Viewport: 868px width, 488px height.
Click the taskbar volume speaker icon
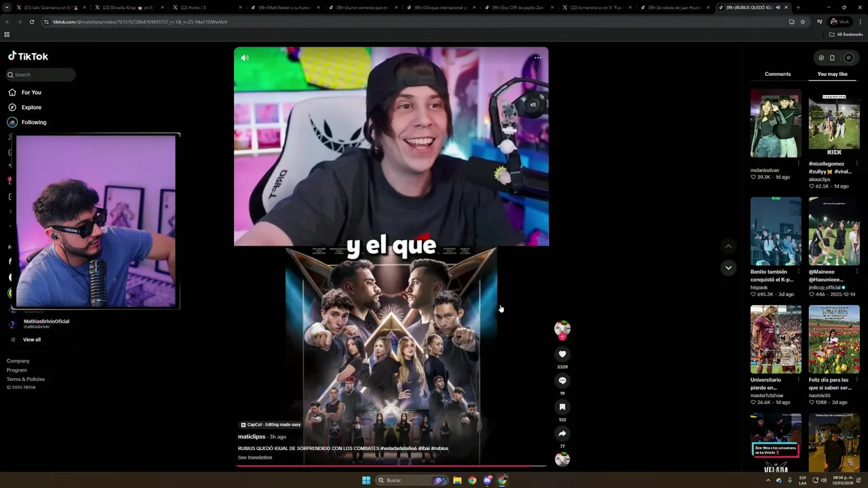[824, 480]
